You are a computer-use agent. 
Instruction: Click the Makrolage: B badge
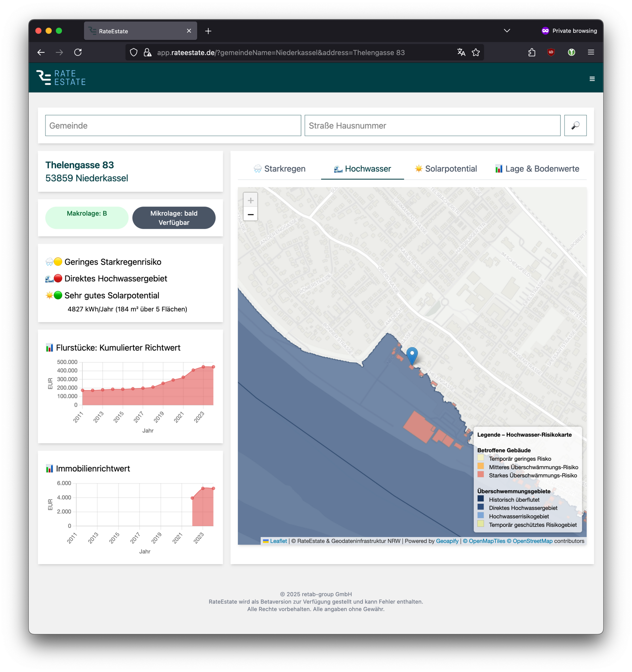[x=87, y=217]
